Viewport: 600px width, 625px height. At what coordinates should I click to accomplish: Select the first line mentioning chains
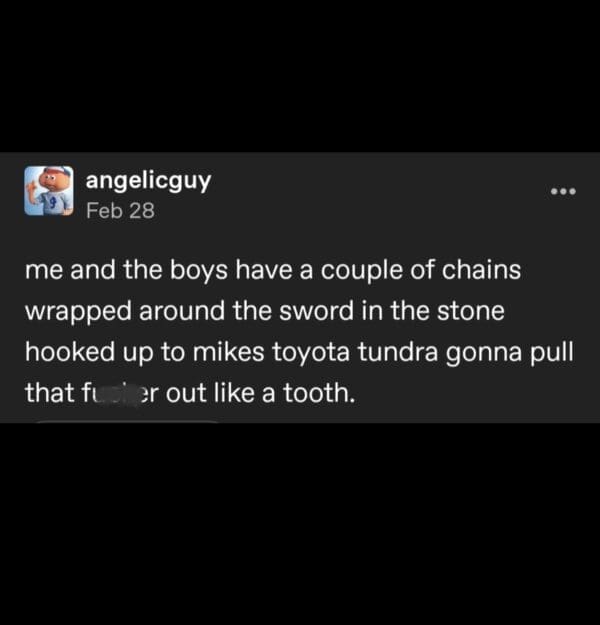tap(273, 271)
